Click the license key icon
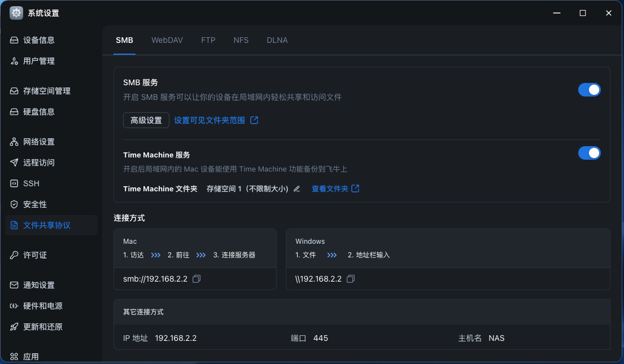Image resolution: width=624 pixels, height=364 pixels. pos(14,255)
